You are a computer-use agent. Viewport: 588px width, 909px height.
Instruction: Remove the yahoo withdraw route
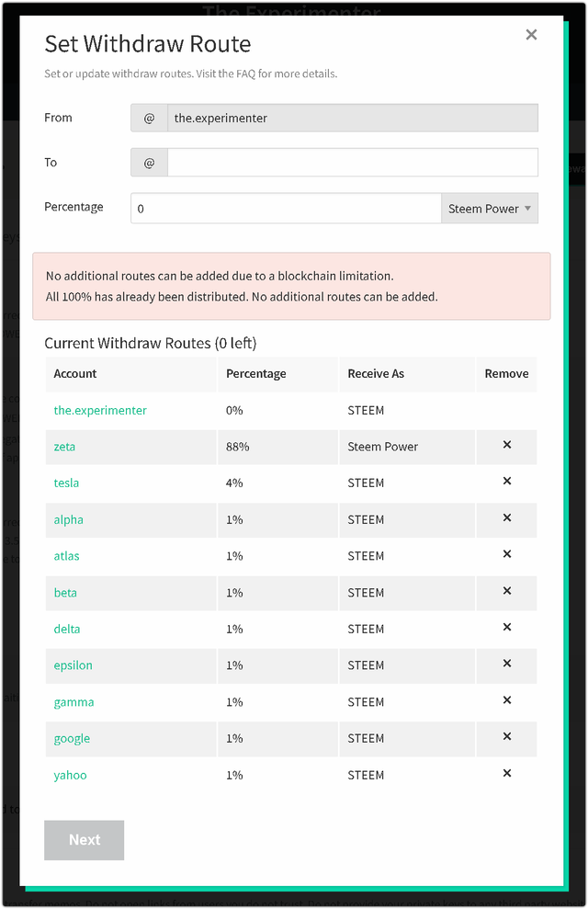coord(506,774)
